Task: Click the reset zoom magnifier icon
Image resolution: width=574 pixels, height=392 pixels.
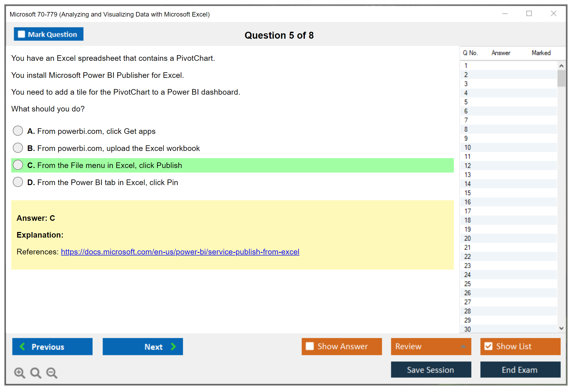Action: [36, 373]
